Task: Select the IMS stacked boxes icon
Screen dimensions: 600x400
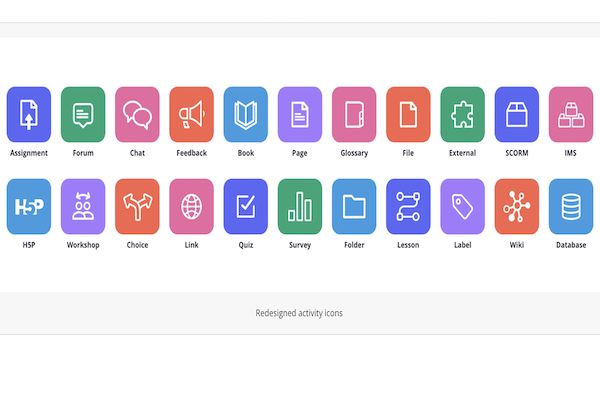Action: [571, 114]
